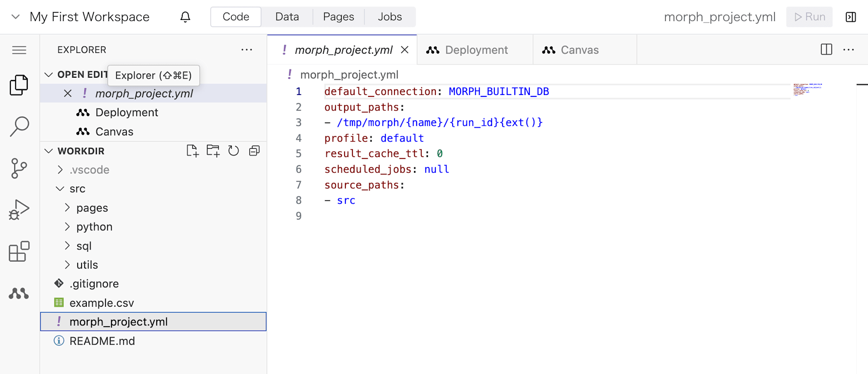Open the Extensions view icon
The image size is (868, 374).
tap(19, 252)
